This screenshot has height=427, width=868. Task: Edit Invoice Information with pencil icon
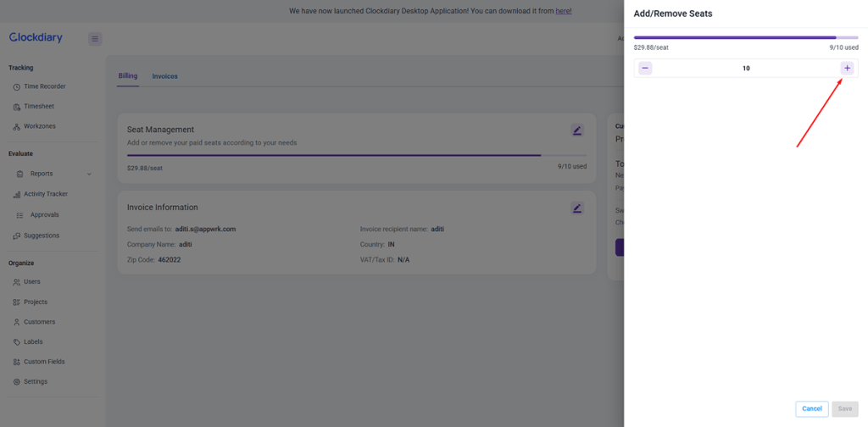[x=576, y=208]
